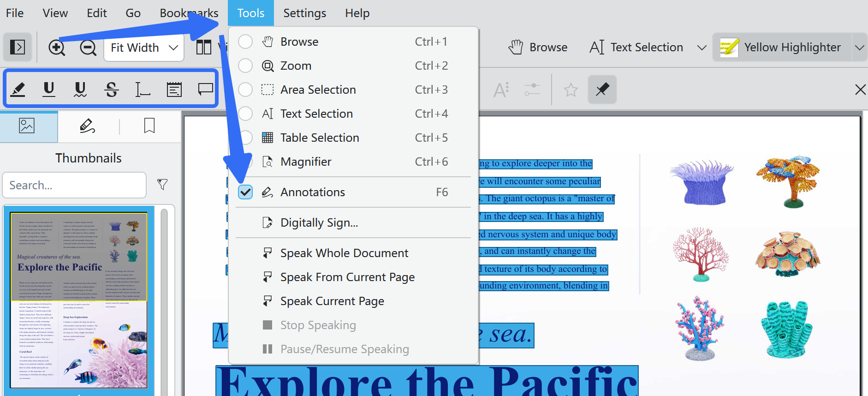Select the inline note annotation tool
Image resolution: width=868 pixels, height=396 pixels.
[174, 89]
